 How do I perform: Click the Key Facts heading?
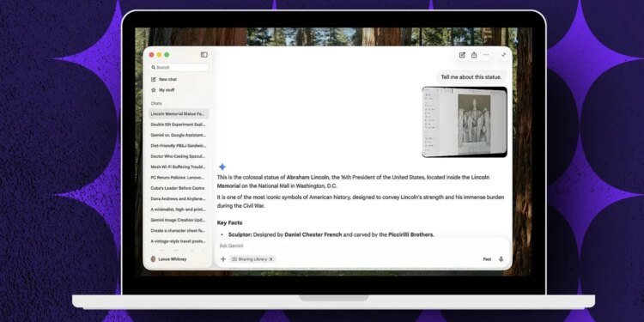tap(229, 222)
